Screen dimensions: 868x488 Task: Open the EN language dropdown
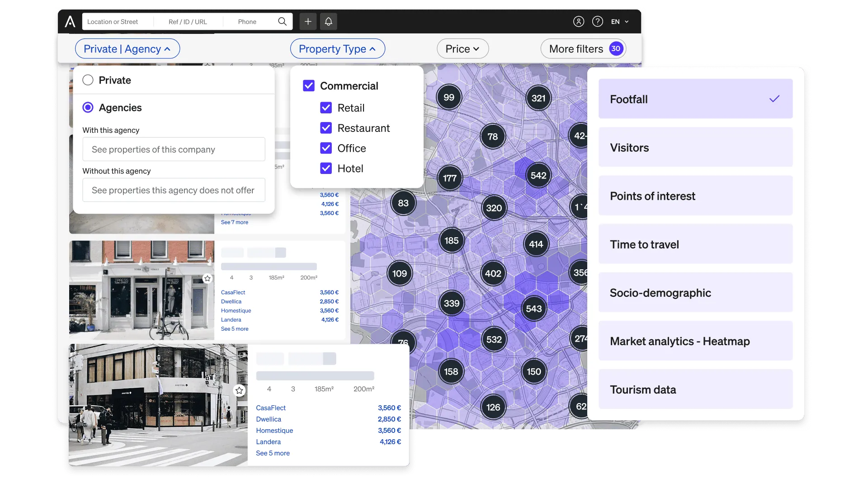tap(620, 22)
